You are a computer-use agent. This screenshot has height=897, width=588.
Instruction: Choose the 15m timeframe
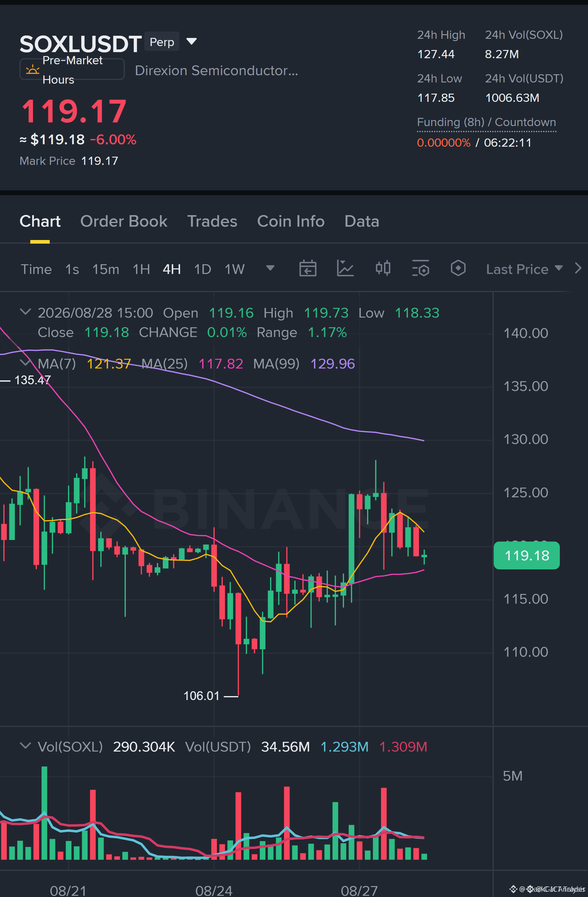tap(105, 269)
